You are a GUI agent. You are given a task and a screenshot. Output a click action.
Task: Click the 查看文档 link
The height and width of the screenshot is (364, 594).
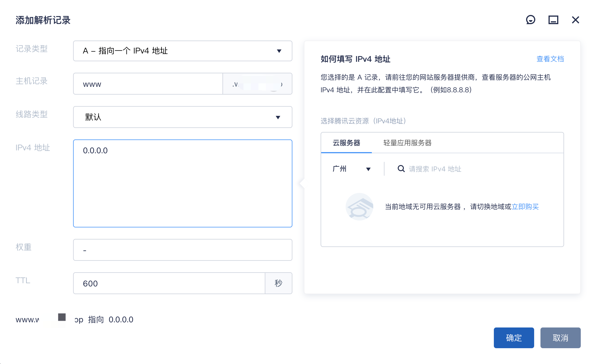click(x=550, y=59)
